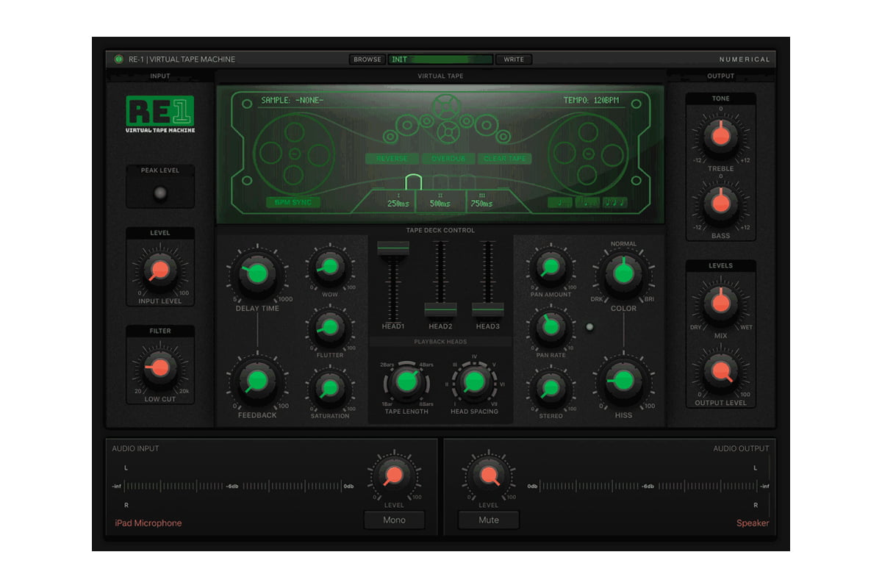Click the HISS knob
The image size is (882, 588).
[623, 380]
